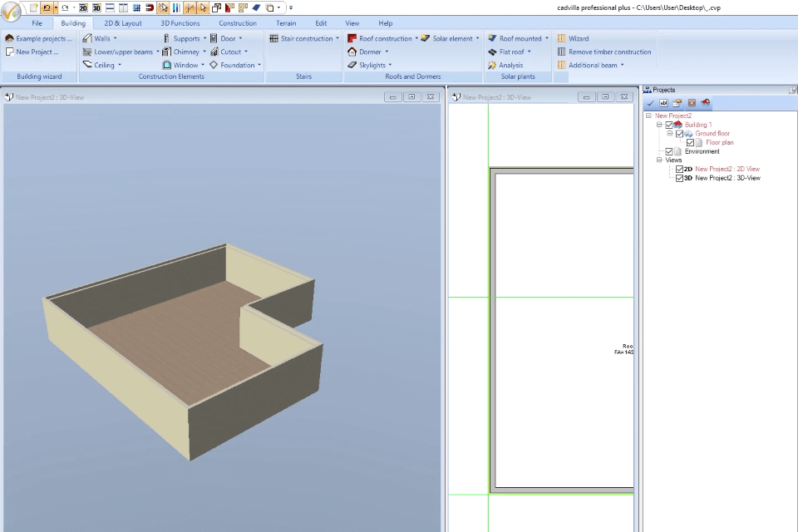Click the Roof mounted solar icon
Viewport: 798px width, 532px height.
492,38
